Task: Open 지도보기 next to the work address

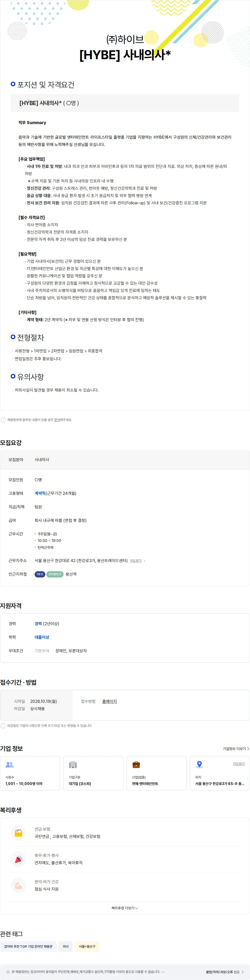Action: click(x=136, y=561)
